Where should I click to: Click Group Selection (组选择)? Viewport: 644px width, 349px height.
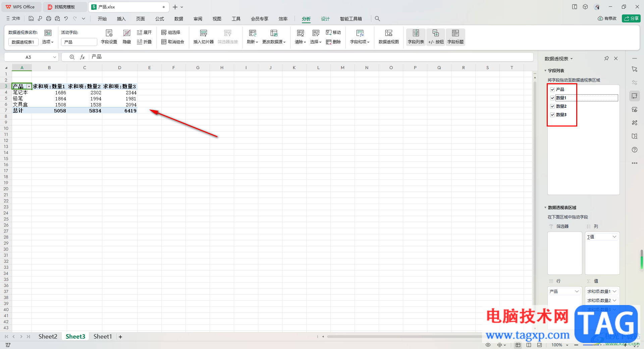click(x=171, y=33)
